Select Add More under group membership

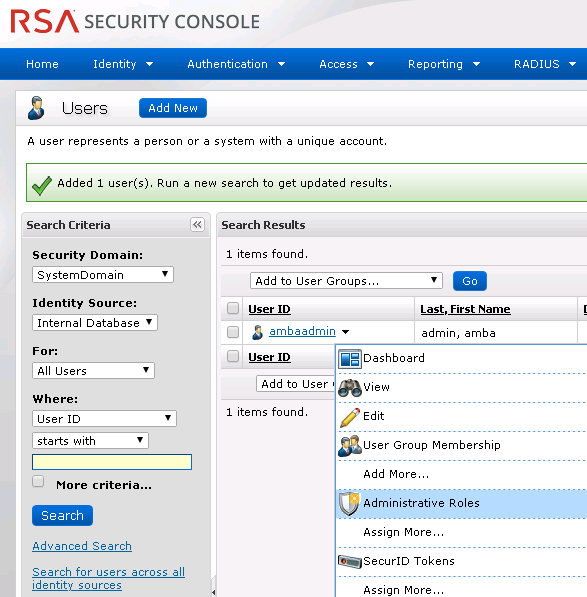pyautogui.click(x=461, y=474)
